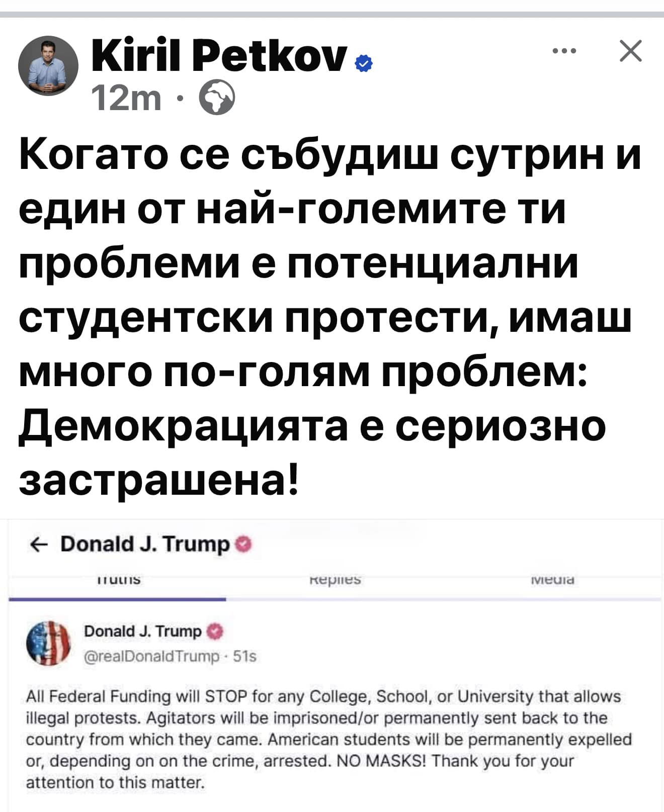The height and width of the screenshot is (812, 664).
Task: Click the back arrow beside Donald J. Trump
Action: pos(38,544)
